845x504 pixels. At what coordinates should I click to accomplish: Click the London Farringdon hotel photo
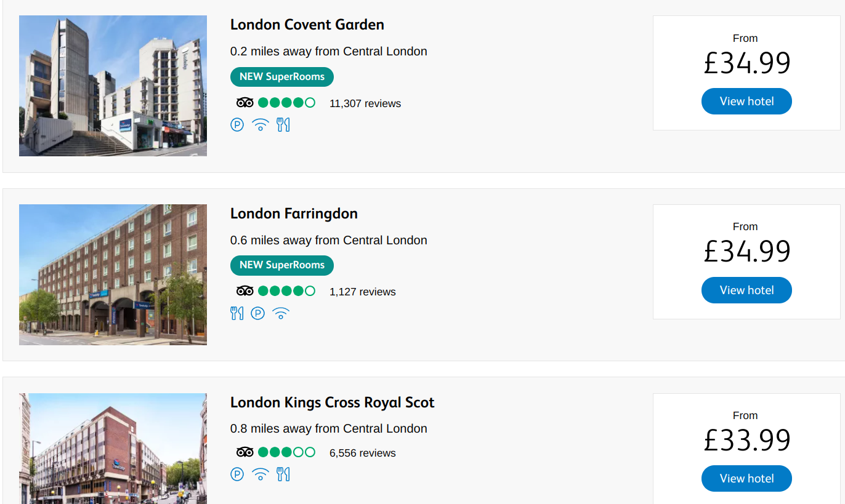point(113,274)
